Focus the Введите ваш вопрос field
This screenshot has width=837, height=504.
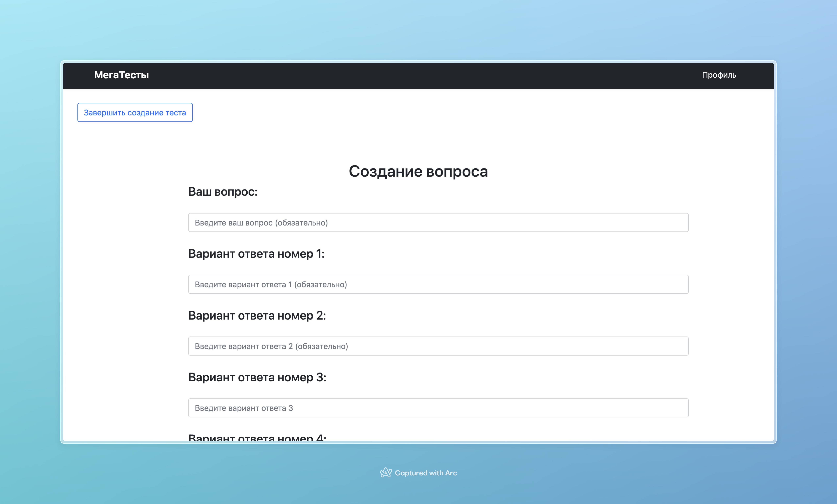click(438, 223)
